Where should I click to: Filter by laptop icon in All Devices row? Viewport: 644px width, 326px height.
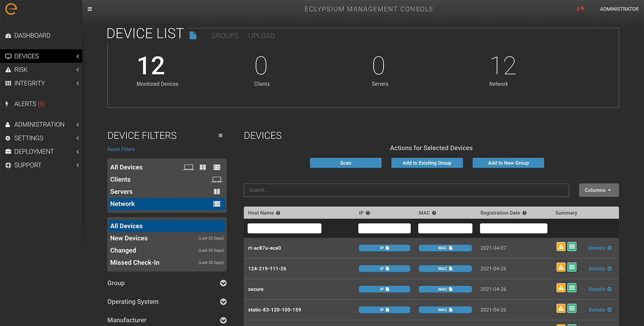tap(189, 167)
